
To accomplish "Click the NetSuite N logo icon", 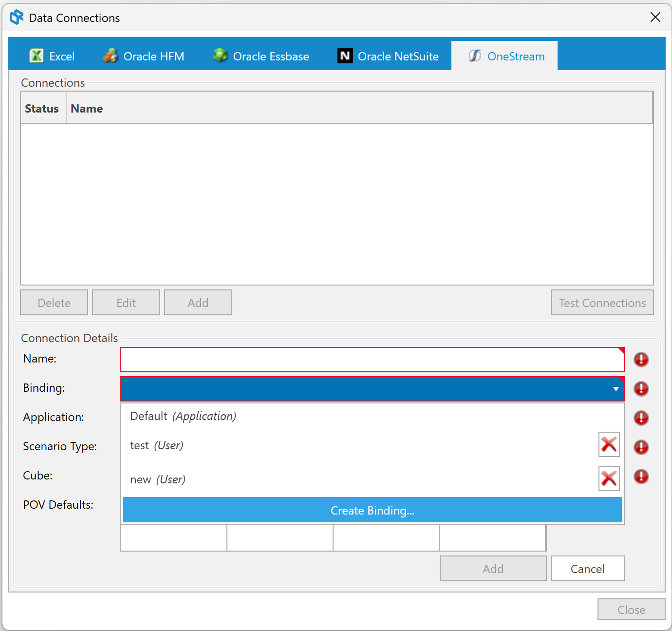I will click(x=345, y=56).
